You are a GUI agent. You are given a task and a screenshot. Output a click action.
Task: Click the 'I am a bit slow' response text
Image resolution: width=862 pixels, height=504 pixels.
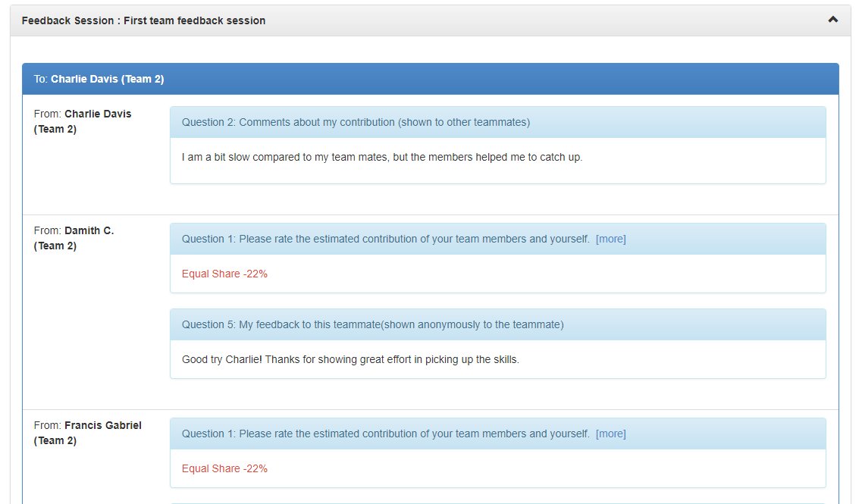(x=382, y=157)
